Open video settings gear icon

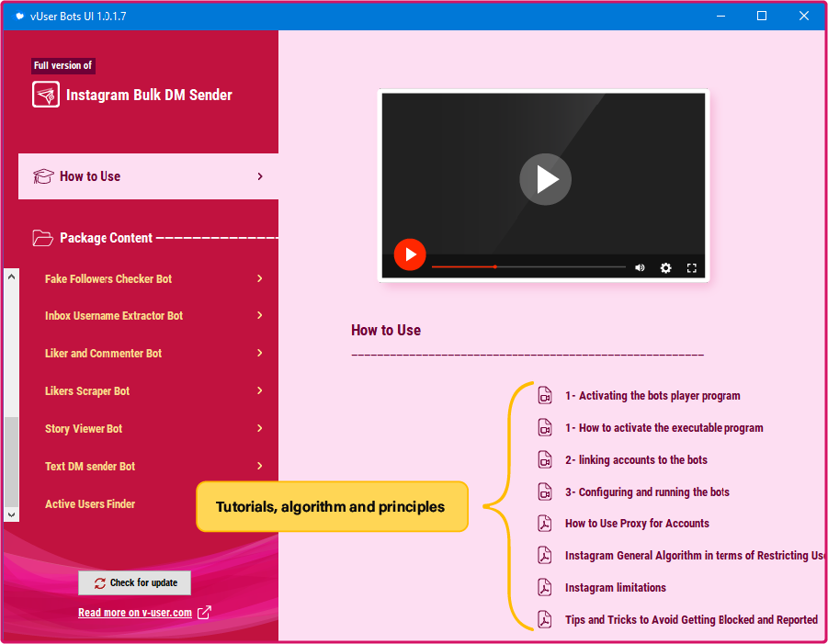[x=666, y=267]
